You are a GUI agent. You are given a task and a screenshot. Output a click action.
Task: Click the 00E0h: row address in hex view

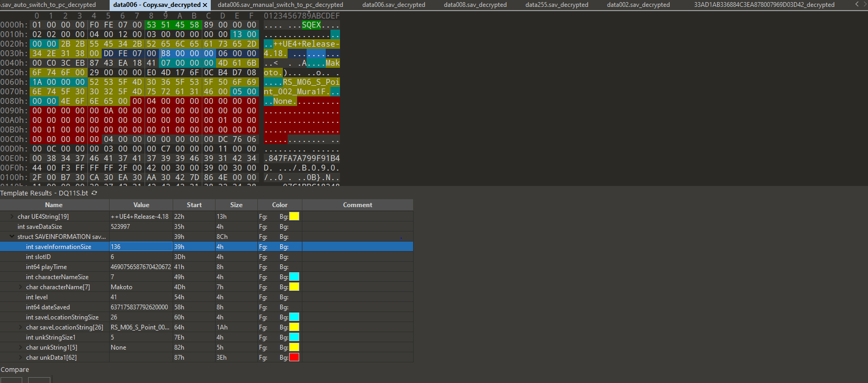click(14, 158)
